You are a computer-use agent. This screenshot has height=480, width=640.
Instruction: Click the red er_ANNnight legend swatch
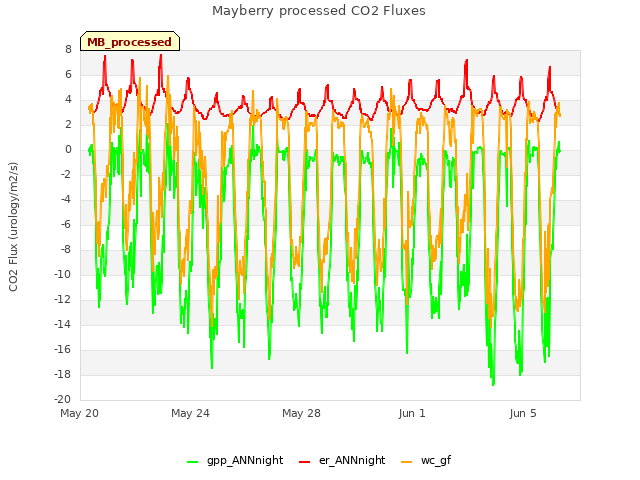[x=304, y=462]
